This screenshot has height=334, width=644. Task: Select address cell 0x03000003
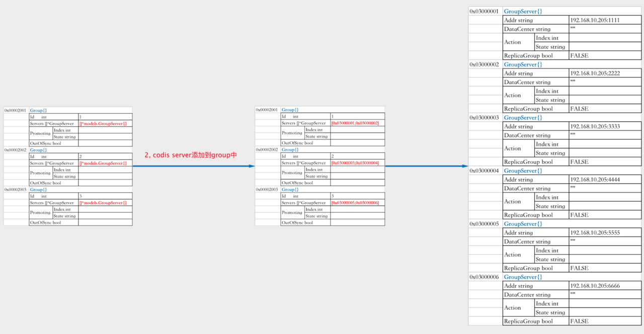(x=486, y=118)
